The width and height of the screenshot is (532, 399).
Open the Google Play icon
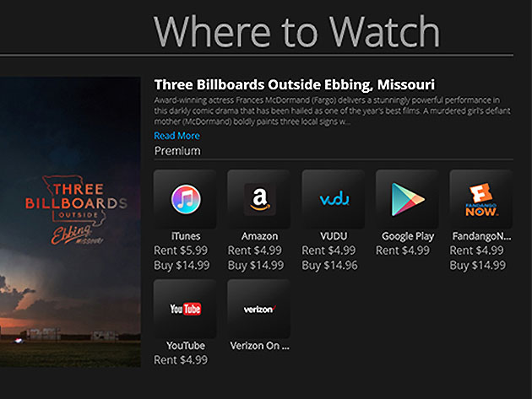click(x=407, y=199)
